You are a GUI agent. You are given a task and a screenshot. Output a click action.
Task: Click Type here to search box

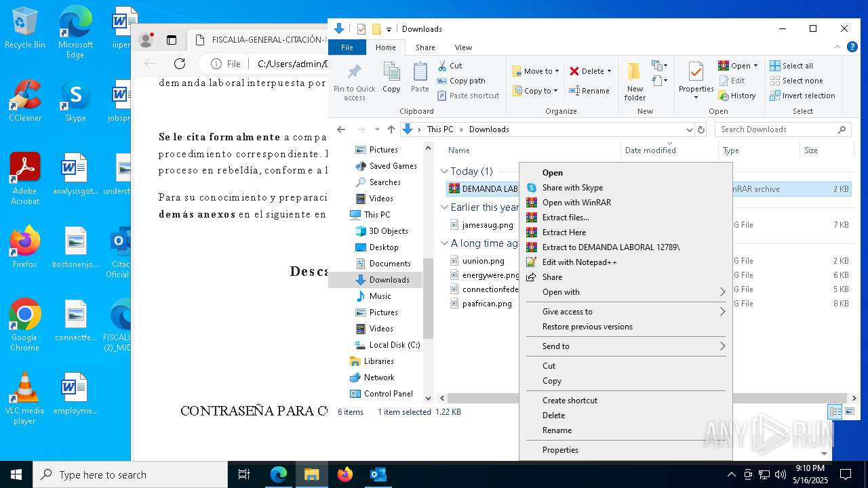point(130,475)
